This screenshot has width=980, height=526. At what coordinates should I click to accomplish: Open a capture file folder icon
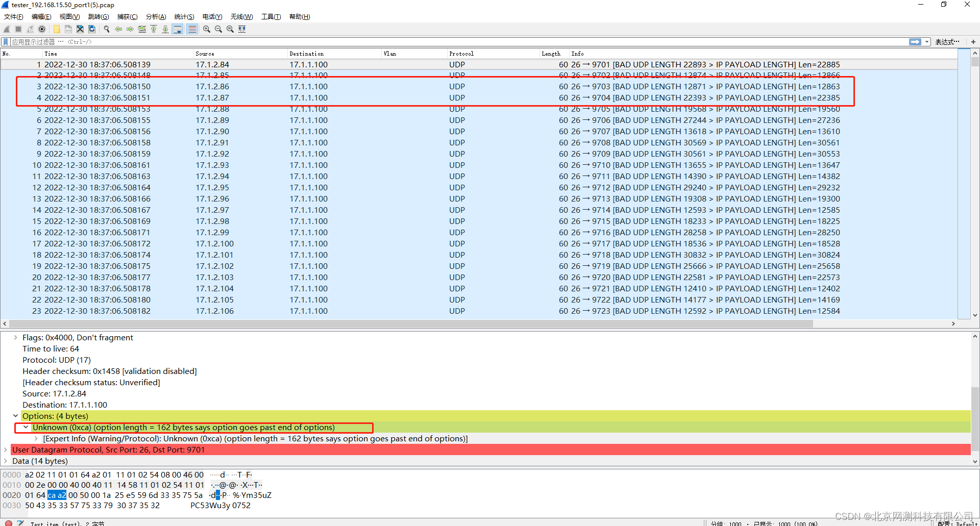coord(57,29)
